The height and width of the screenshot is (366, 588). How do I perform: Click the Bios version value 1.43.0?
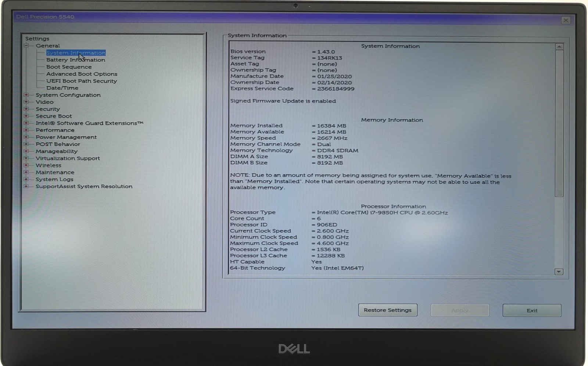pos(326,52)
